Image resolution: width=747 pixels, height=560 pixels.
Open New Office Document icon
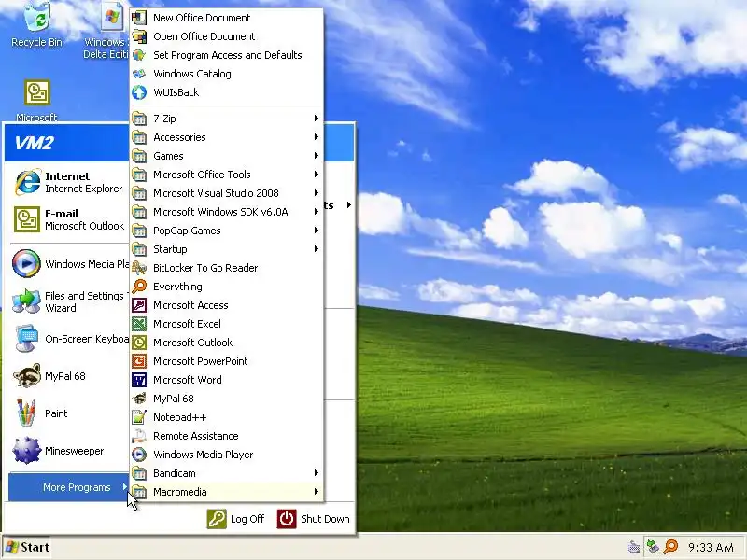pyautogui.click(x=139, y=18)
